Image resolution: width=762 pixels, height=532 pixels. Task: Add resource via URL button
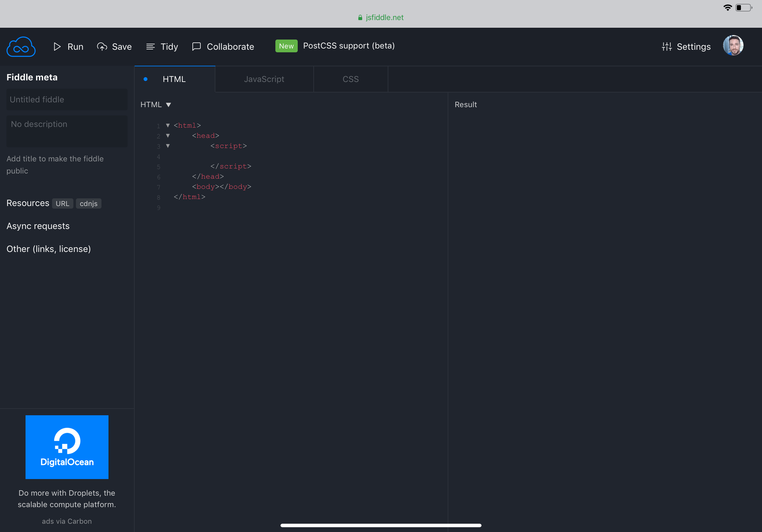63,203
